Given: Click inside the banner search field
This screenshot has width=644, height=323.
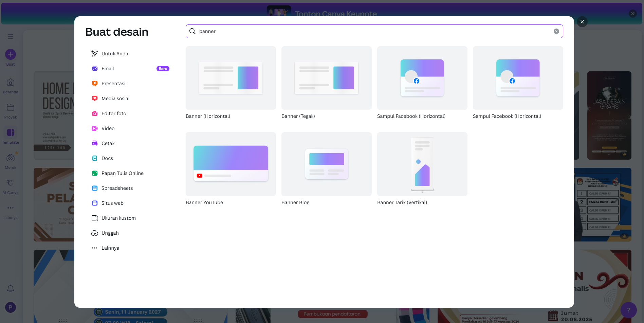Looking at the screenshot, I should pos(374,31).
